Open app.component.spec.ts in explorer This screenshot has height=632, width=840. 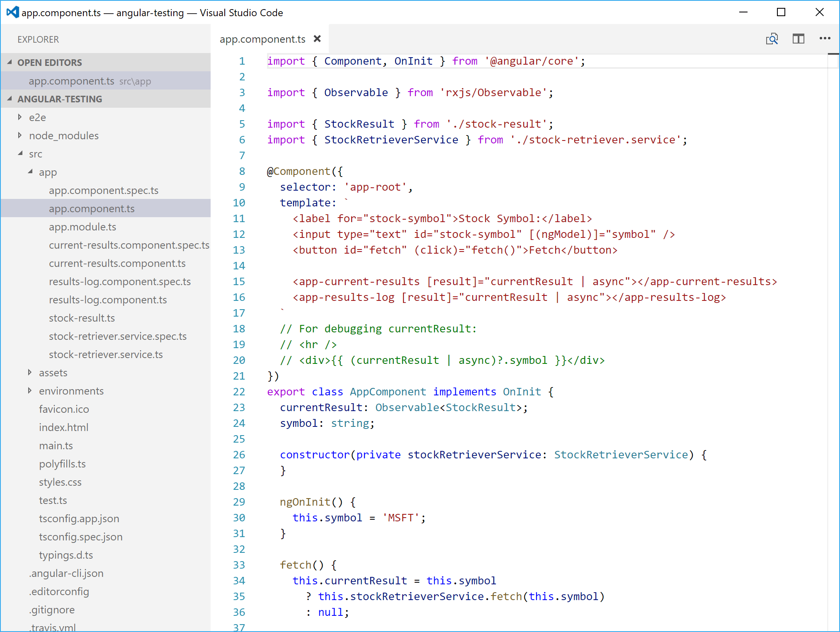click(104, 190)
